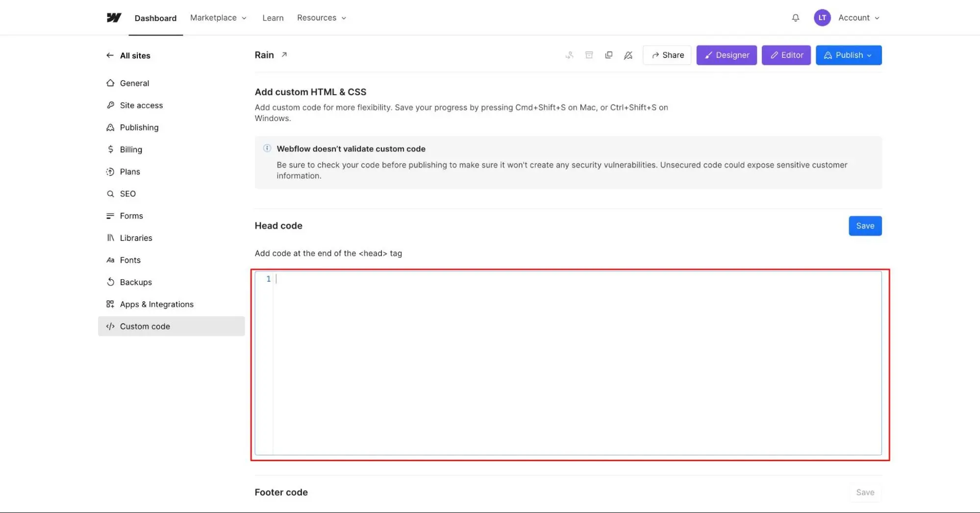Click the transfer site icon
The image size is (980, 513).
(569, 55)
